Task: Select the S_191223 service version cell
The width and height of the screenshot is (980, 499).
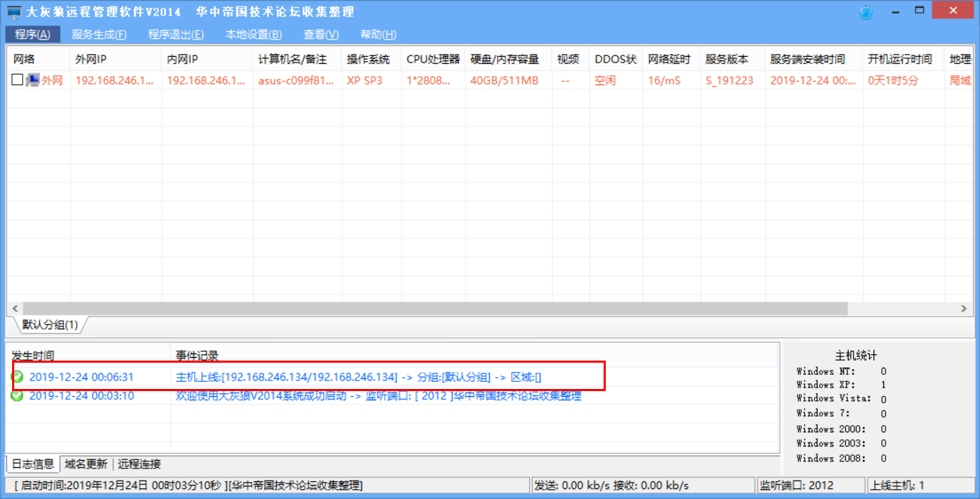Action: point(729,80)
